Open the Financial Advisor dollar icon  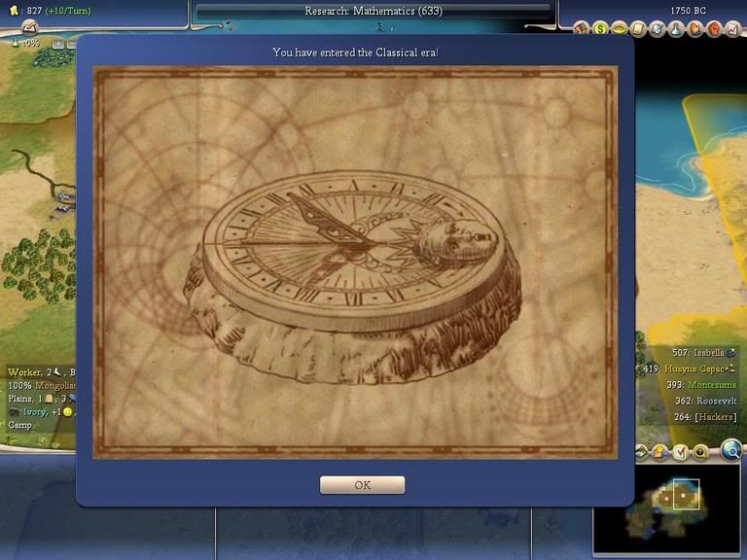click(x=600, y=29)
